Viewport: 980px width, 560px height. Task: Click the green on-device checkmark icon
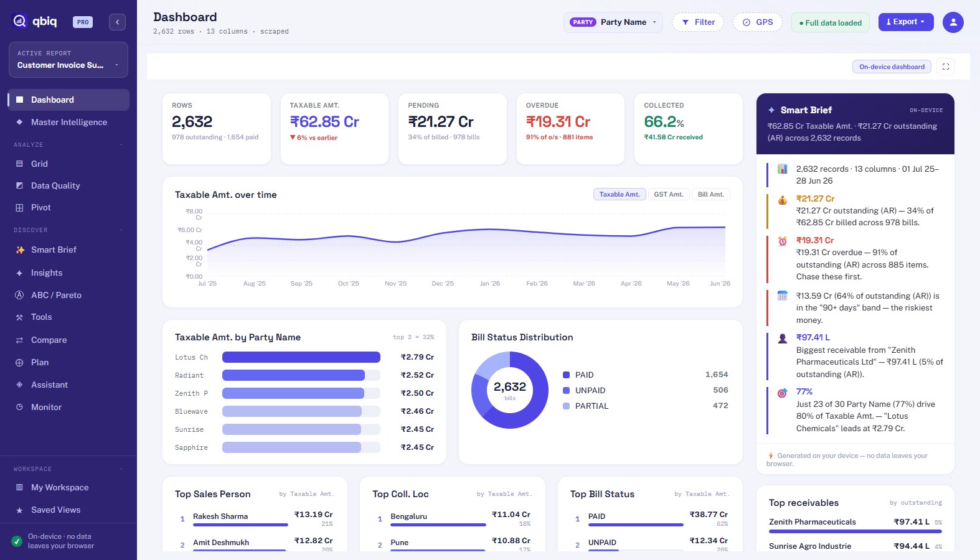(17, 541)
